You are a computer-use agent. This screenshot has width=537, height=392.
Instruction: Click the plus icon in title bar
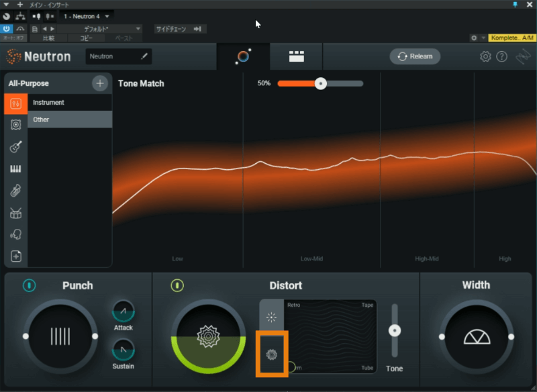point(20,5)
